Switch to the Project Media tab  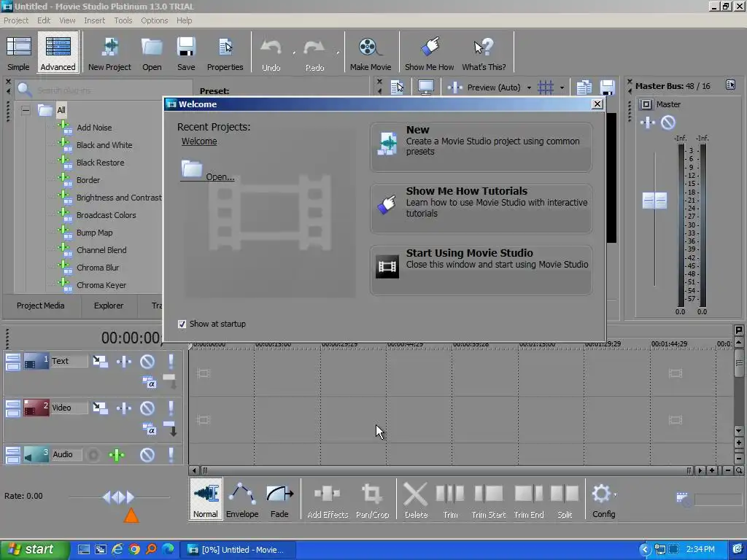coord(41,306)
